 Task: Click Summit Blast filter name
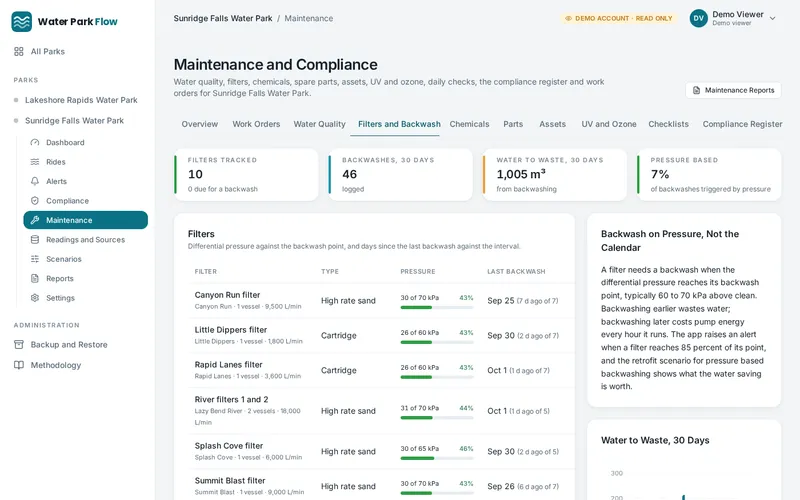pos(230,480)
